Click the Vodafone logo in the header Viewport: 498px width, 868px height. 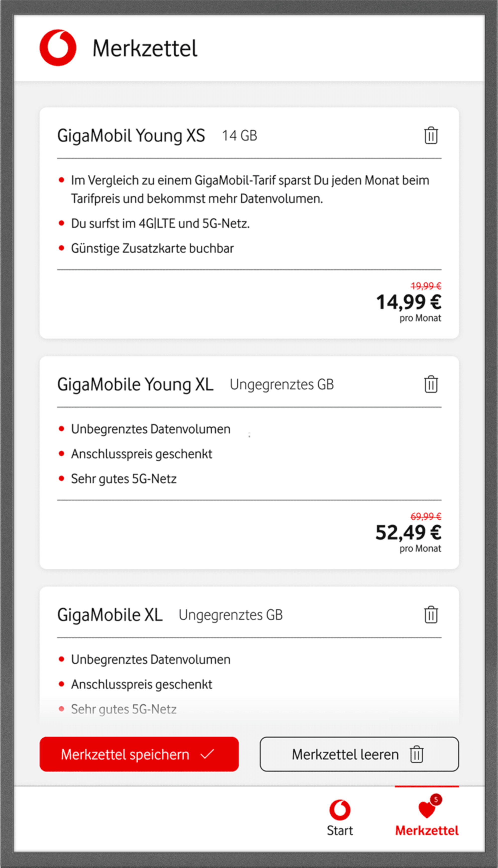tap(58, 48)
